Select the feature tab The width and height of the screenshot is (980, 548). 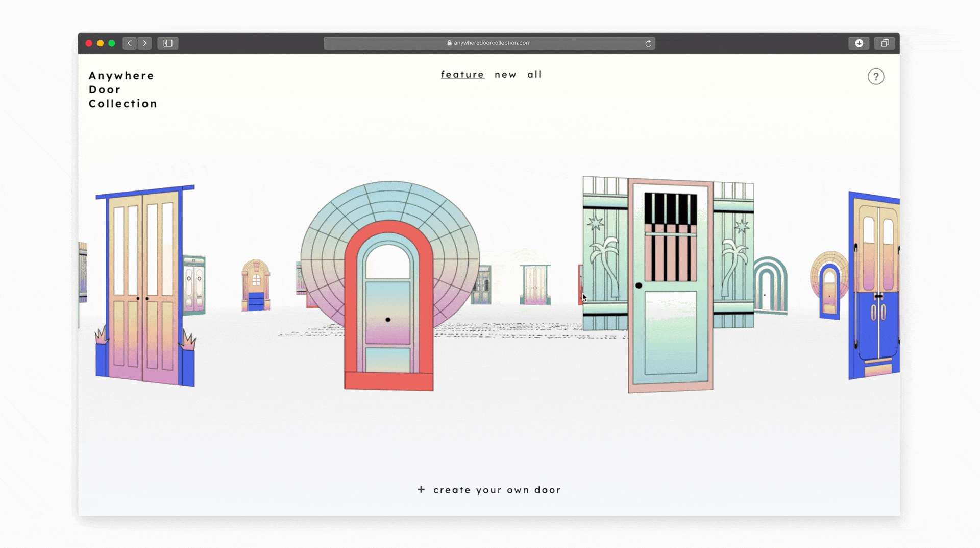click(462, 75)
